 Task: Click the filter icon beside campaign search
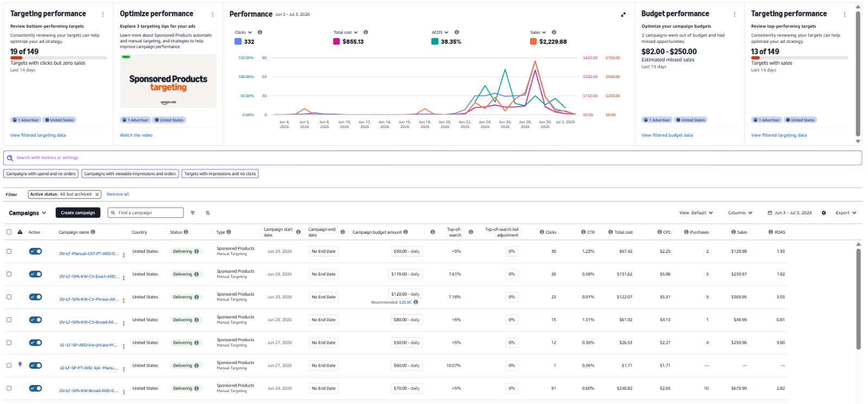coord(193,213)
